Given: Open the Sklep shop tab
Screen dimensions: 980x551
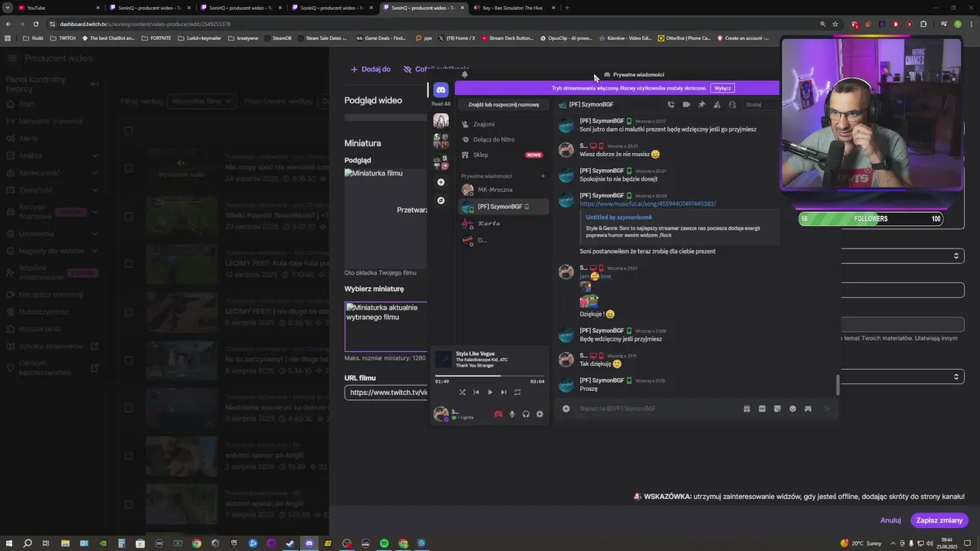Looking at the screenshot, I should 503,155.
